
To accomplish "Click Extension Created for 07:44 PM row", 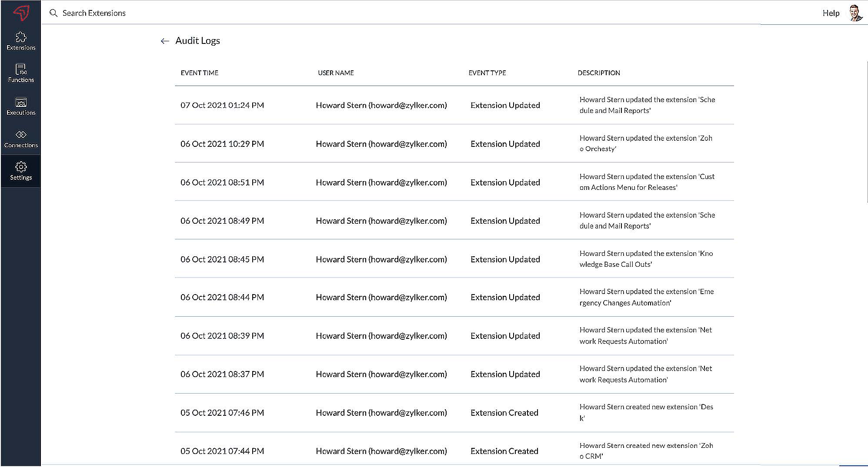I will [x=504, y=451].
